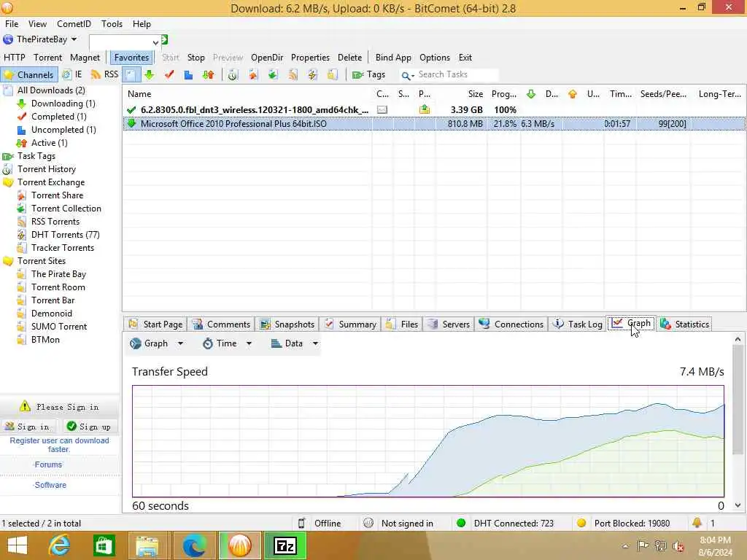
Task: Click the Magnet button
Action: [85, 58]
